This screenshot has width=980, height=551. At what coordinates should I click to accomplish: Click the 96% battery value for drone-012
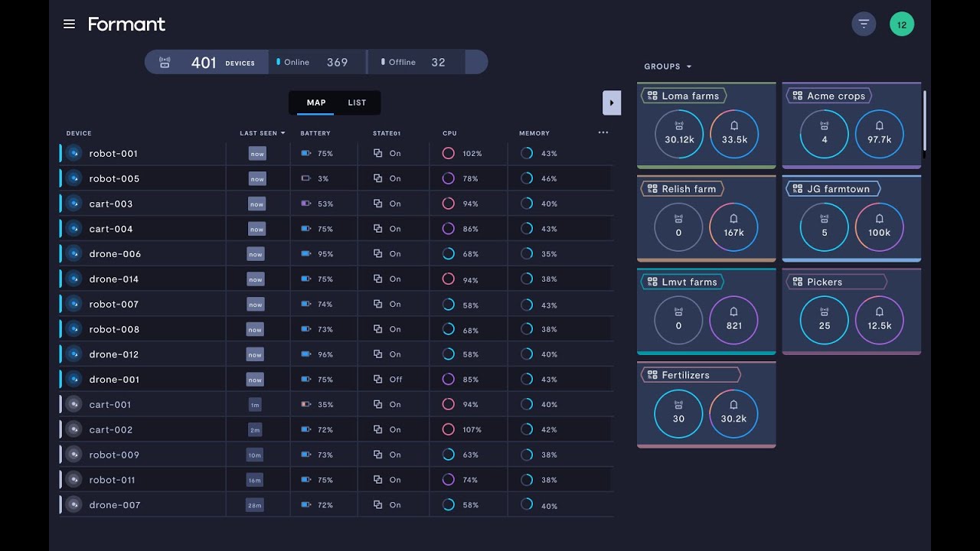[325, 354]
